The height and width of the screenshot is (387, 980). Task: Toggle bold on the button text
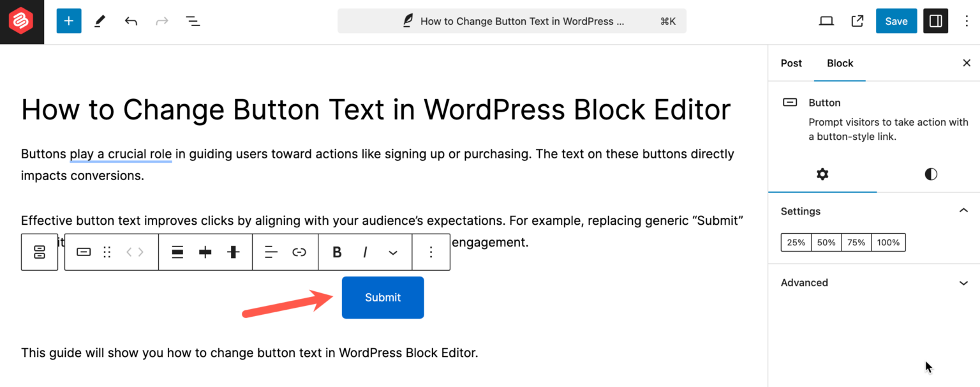(x=336, y=252)
